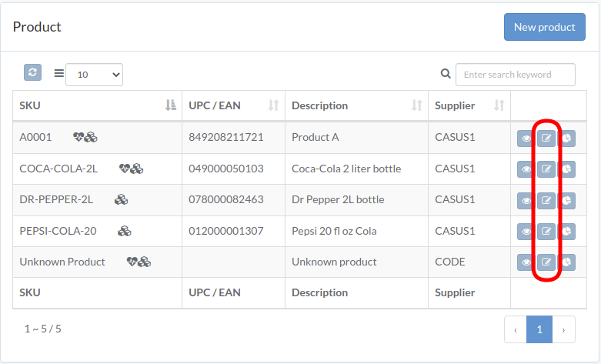The height and width of the screenshot is (364, 601).
Task: Open pie chart for DR-PEPPER-2L
Action: point(567,200)
